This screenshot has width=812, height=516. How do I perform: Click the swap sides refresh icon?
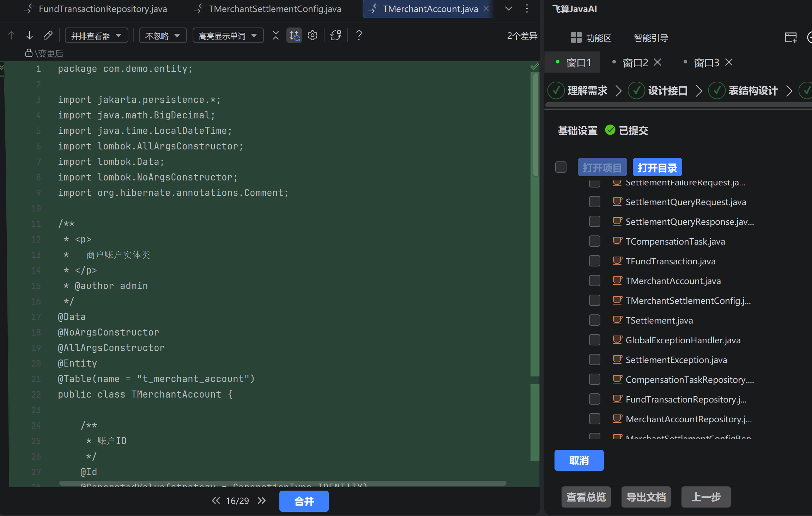336,35
